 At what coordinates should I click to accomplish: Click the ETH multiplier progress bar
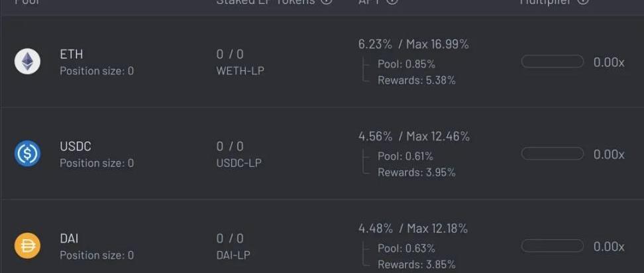552,62
